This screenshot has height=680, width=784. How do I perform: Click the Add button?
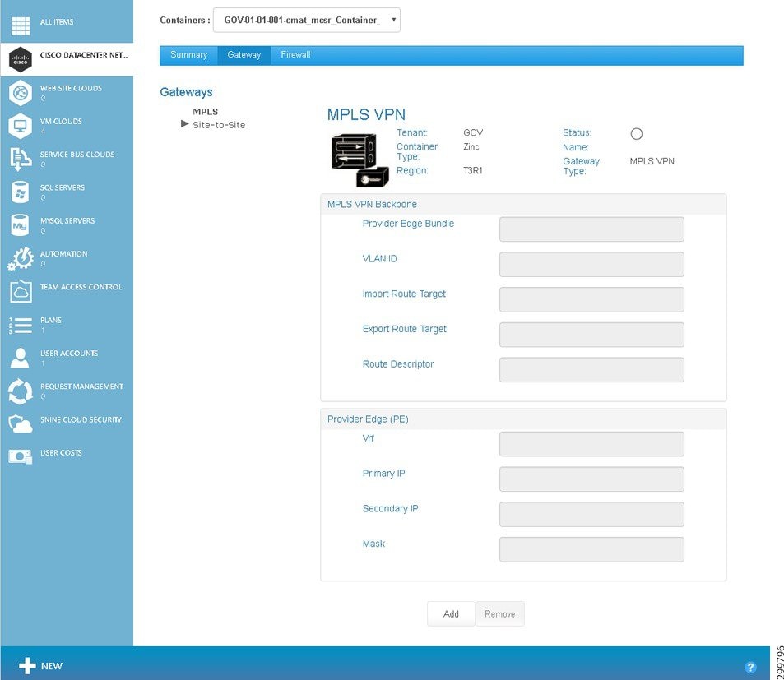point(451,613)
